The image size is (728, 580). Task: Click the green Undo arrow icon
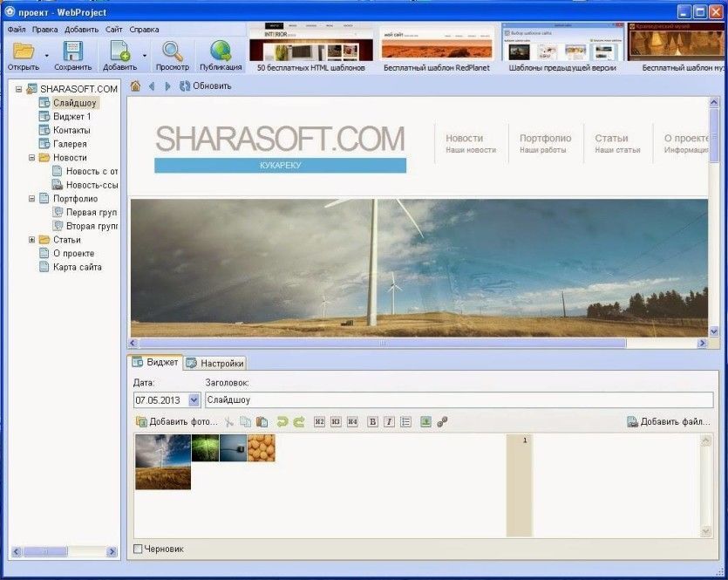click(x=282, y=422)
